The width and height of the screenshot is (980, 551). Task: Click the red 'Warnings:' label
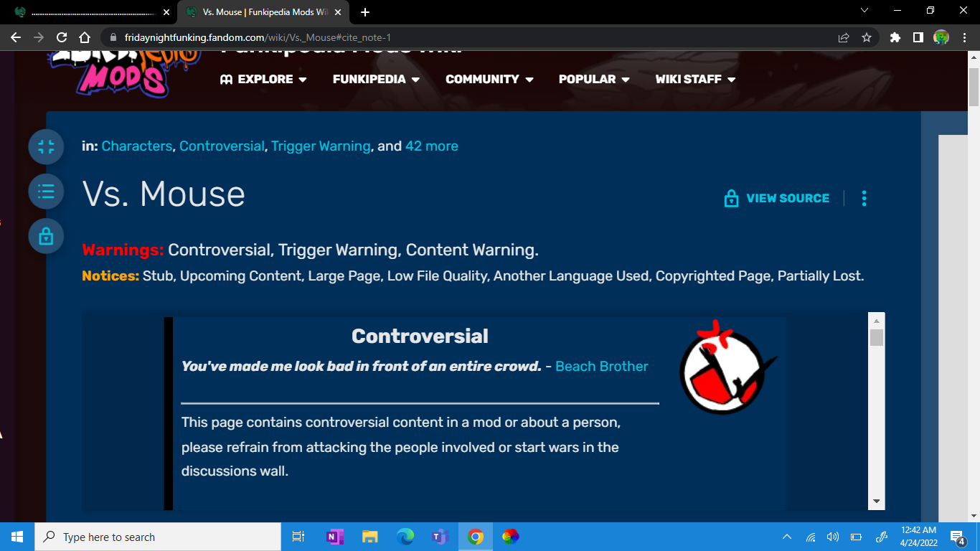click(123, 250)
